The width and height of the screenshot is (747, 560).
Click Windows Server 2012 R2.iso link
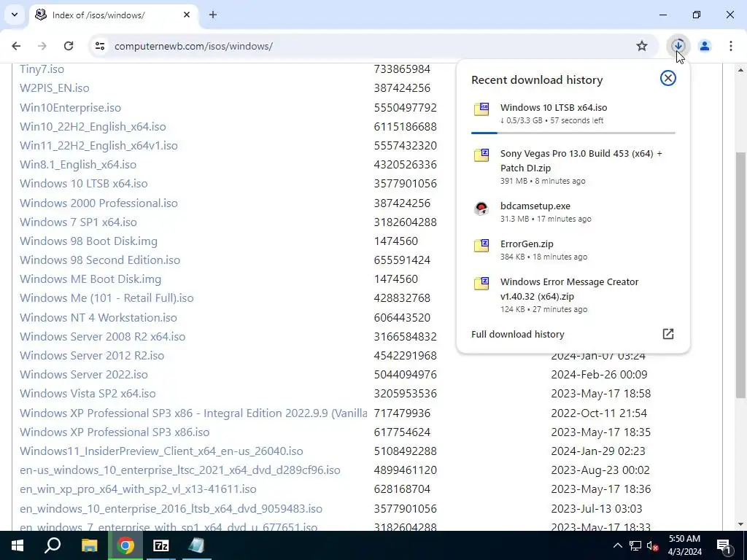(92, 356)
